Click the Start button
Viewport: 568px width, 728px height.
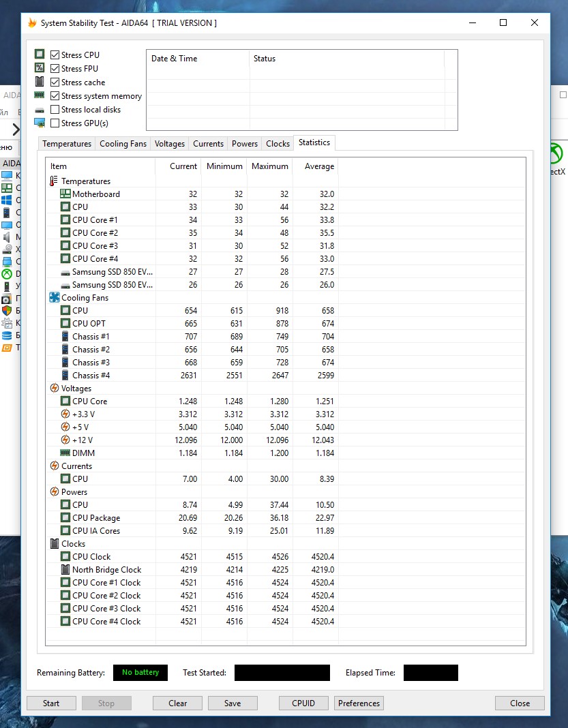[51, 703]
